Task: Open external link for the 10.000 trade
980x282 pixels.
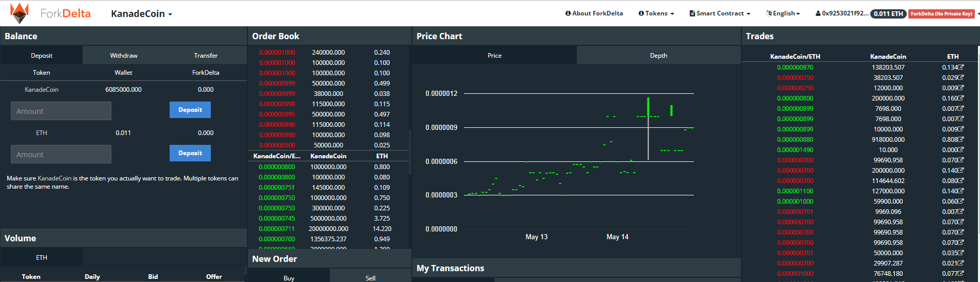Action: click(x=961, y=150)
